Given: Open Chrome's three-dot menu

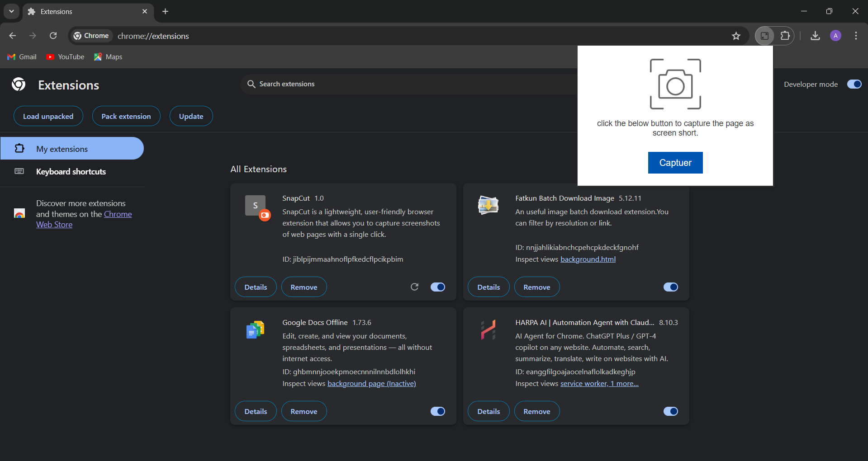Looking at the screenshot, I should coord(856,36).
